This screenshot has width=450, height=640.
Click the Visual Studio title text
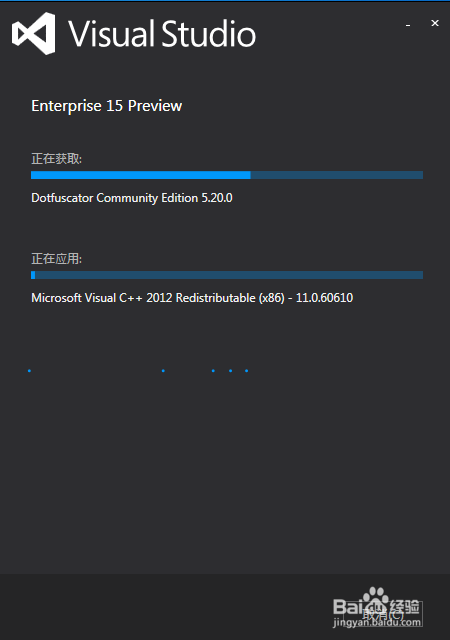tap(162, 33)
